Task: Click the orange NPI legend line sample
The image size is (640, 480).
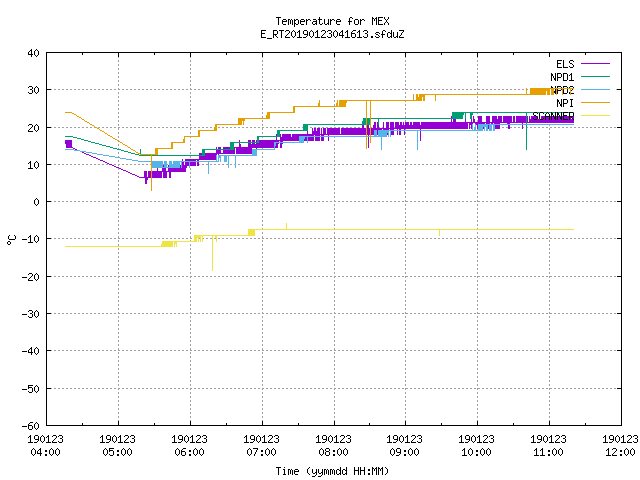Action: (595, 102)
